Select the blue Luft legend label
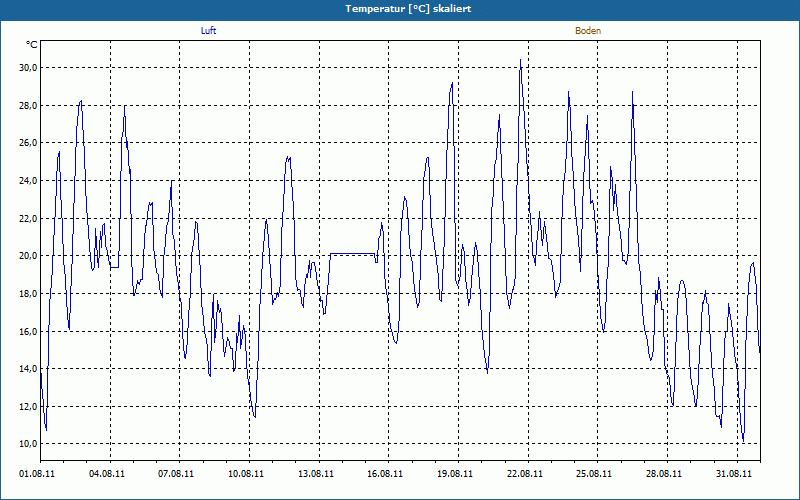The width and height of the screenshot is (800, 500). [x=208, y=31]
